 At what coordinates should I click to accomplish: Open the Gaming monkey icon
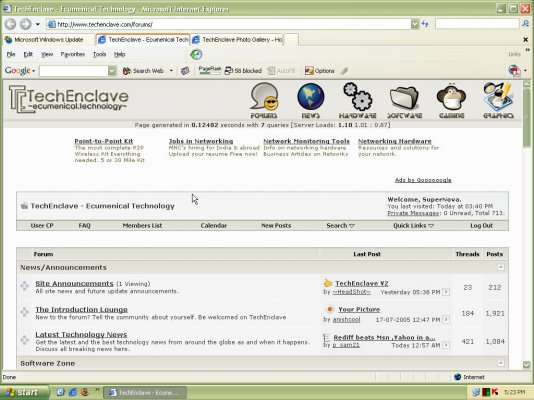pyautogui.click(x=451, y=101)
